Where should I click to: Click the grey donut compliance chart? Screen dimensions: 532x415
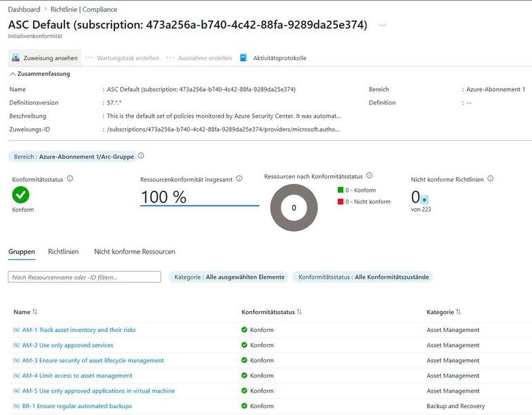click(294, 207)
